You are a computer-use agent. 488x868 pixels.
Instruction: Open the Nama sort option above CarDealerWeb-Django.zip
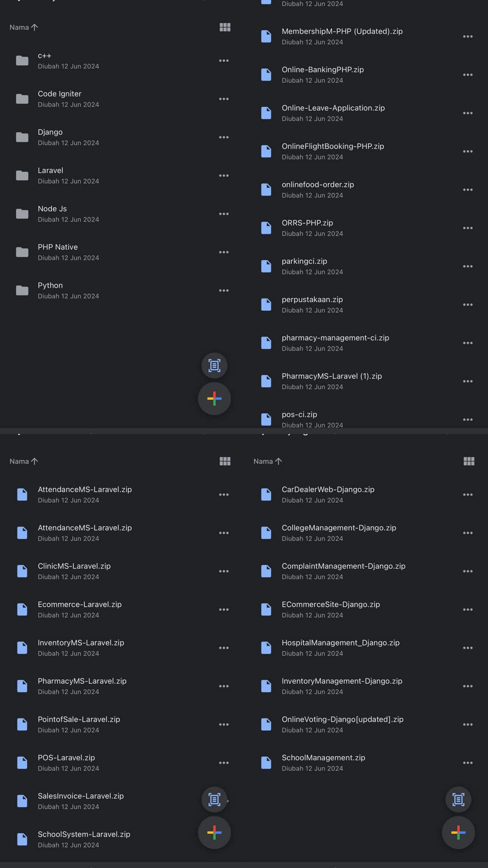[x=268, y=461]
